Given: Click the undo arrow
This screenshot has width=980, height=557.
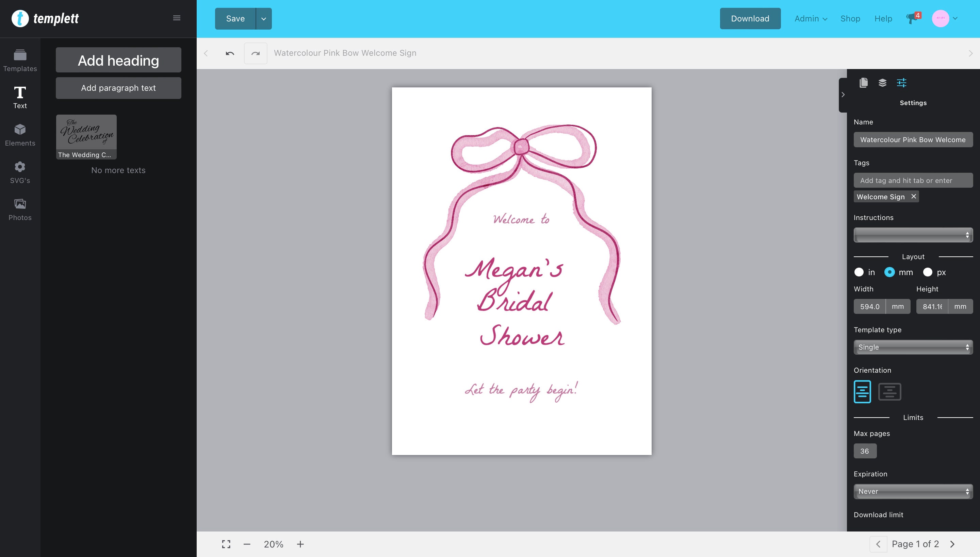Looking at the screenshot, I should (230, 53).
